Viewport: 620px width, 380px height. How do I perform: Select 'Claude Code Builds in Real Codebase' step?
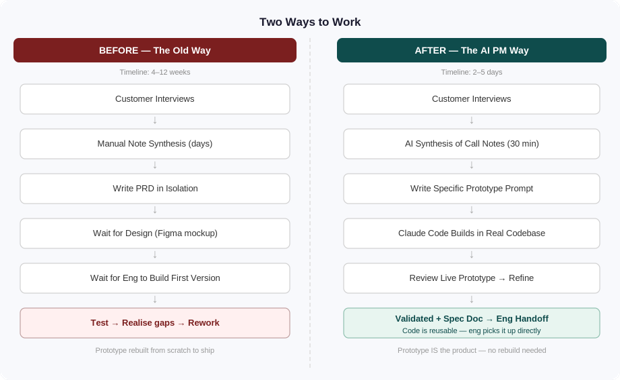pos(471,233)
